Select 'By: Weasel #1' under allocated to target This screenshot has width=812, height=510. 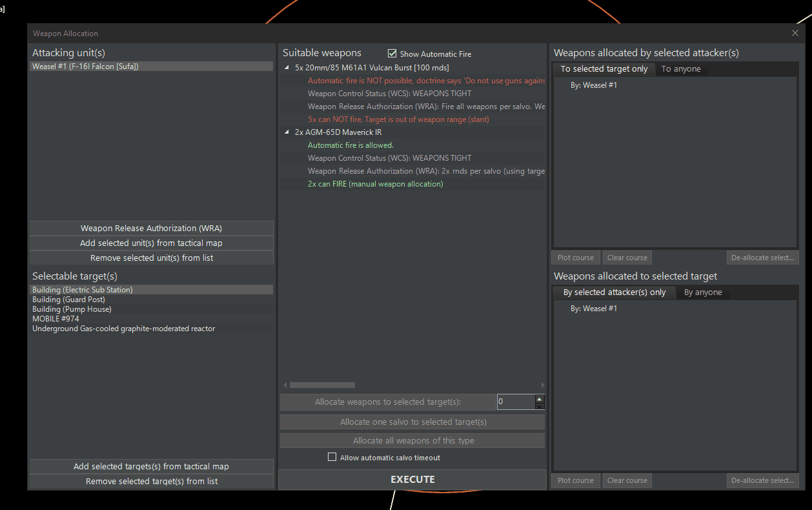[x=594, y=309]
